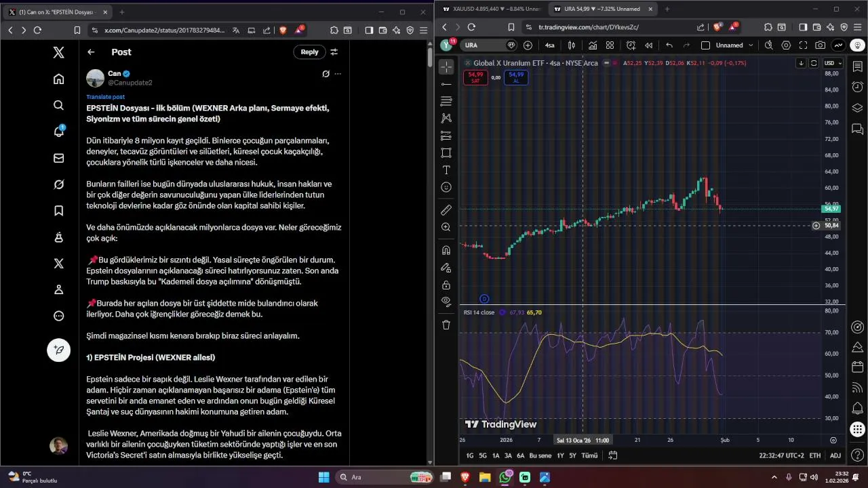
Task: Start bar replay mode
Action: 649,45
